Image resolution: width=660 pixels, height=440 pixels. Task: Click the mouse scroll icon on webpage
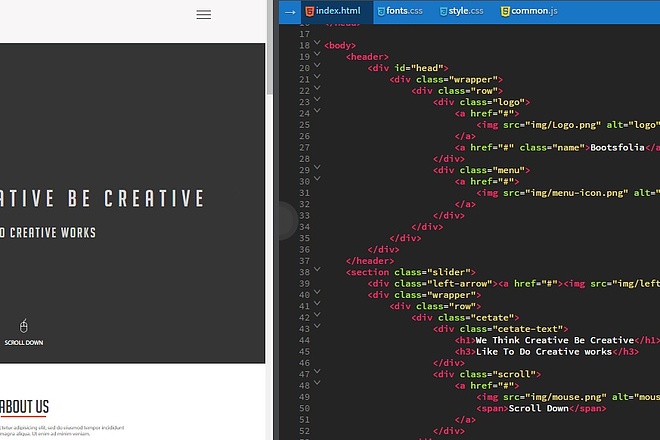[x=23, y=325]
